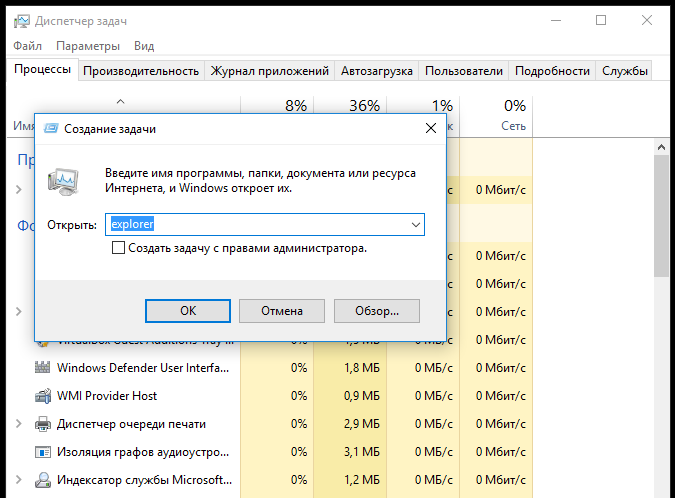Select the WMI Provider Host row name
675x498 pixels.
point(107,396)
